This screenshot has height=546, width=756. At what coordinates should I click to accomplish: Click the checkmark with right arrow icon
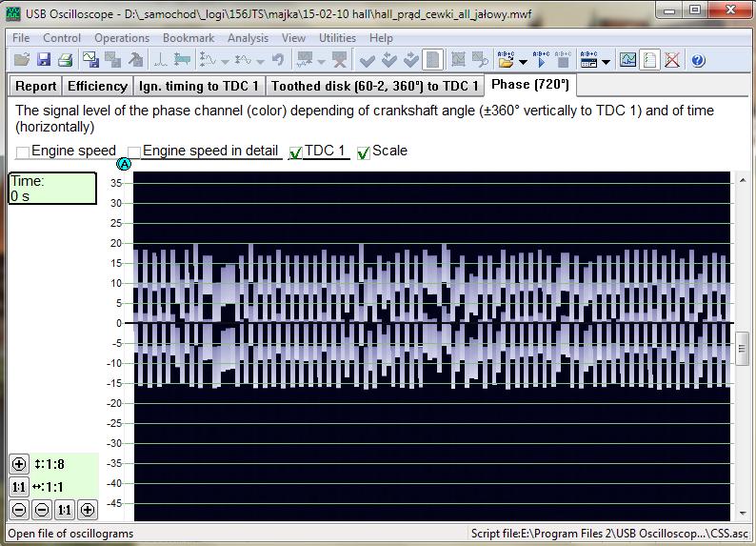(x=410, y=60)
